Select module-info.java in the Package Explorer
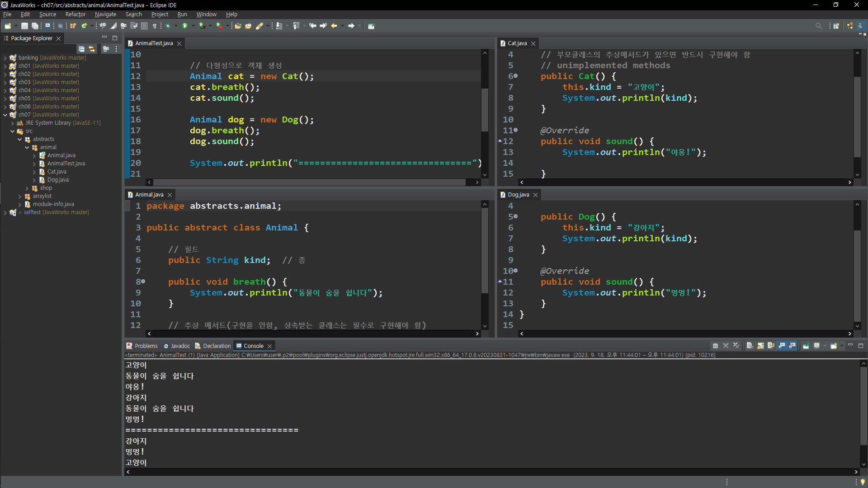Screen dimensions: 868x488 (x=53, y=204)
